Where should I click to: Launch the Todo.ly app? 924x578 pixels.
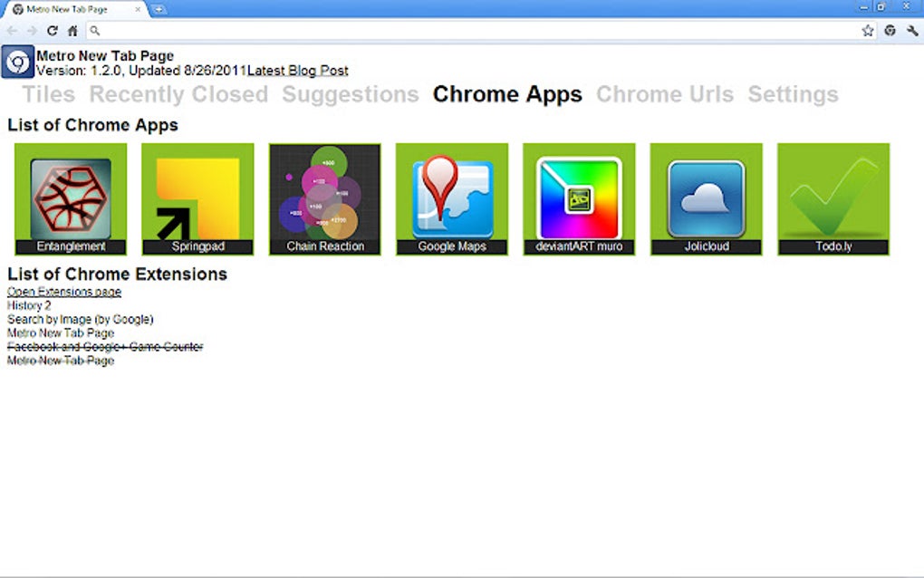point(833,197)
